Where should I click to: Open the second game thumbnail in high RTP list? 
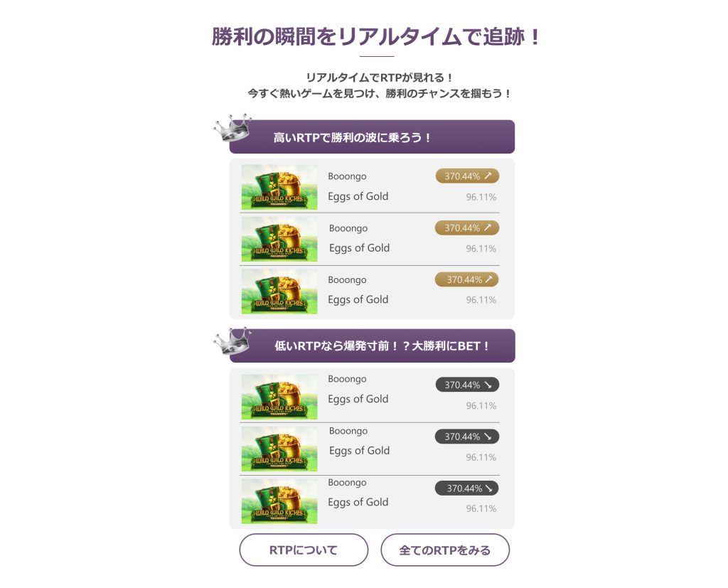pyautogui.click(x=279, y=239)
